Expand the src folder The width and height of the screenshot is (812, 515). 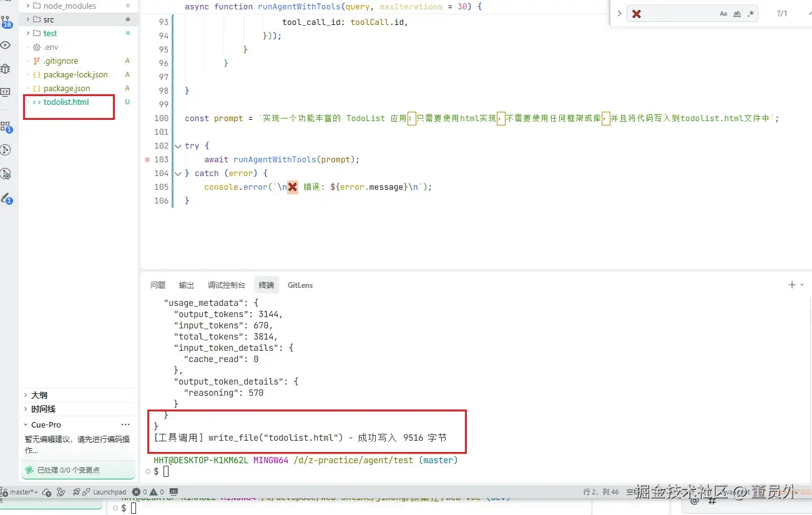28,20
